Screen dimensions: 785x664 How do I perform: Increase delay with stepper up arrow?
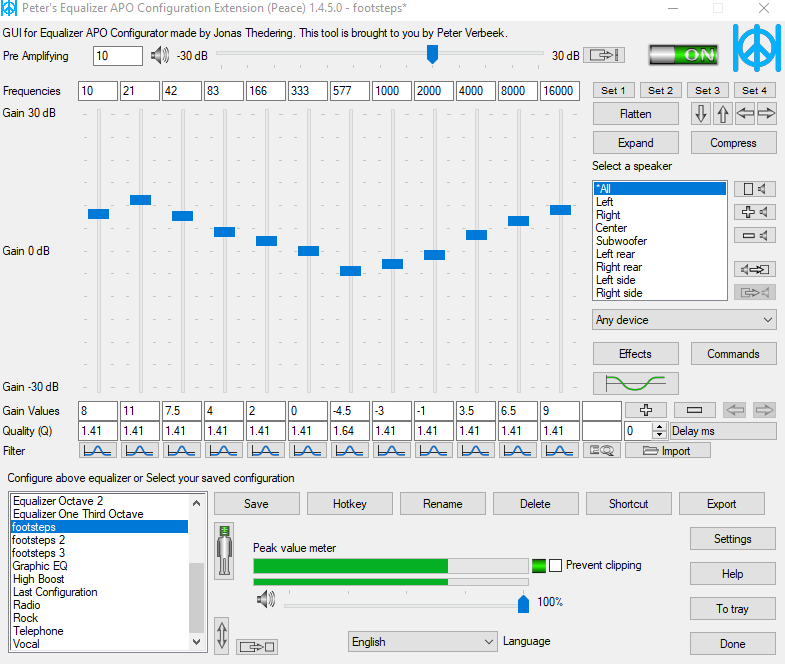point(660,427)
